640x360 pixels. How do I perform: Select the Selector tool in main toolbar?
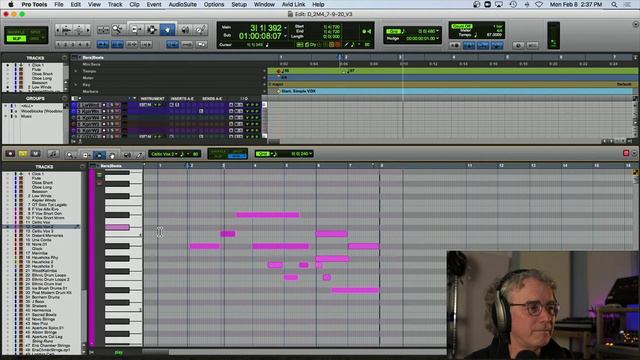pos(151,29)
